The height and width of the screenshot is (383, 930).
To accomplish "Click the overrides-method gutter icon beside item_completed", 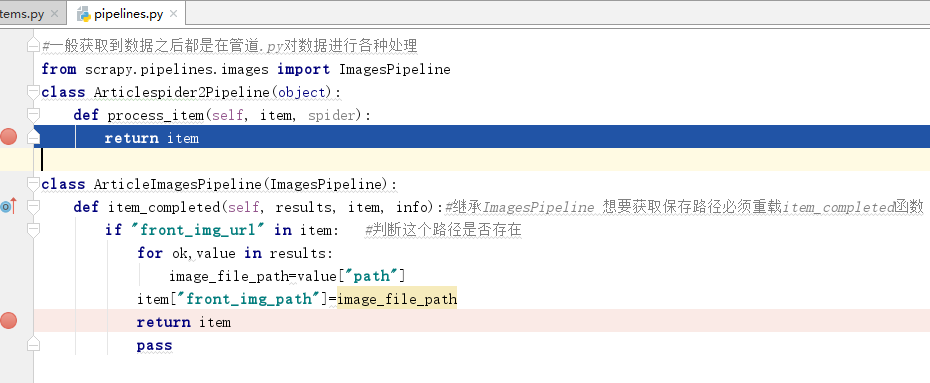I will 8,206.
